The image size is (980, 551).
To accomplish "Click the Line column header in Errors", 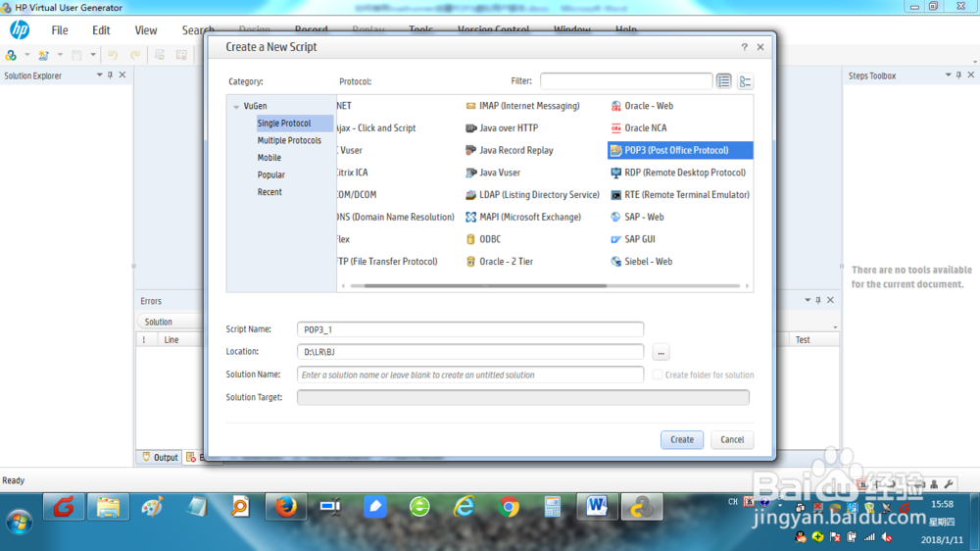I will [171, 339].
